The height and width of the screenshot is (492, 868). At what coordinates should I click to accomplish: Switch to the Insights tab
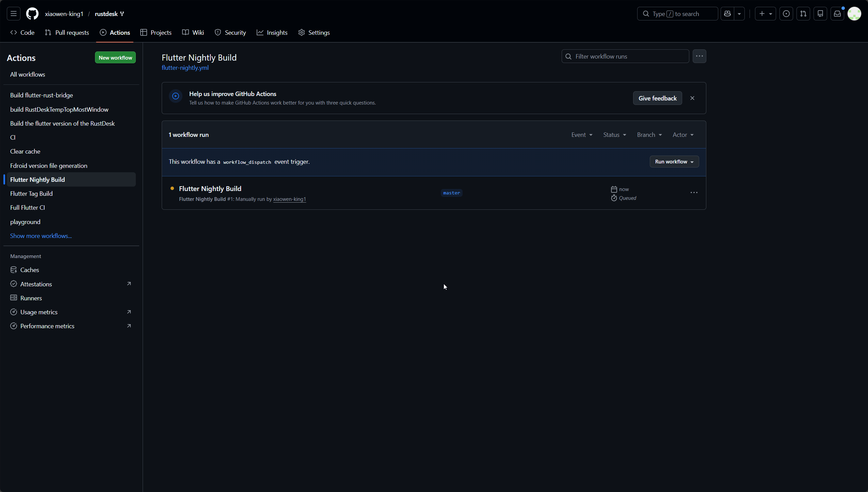(x=272, y=33)
